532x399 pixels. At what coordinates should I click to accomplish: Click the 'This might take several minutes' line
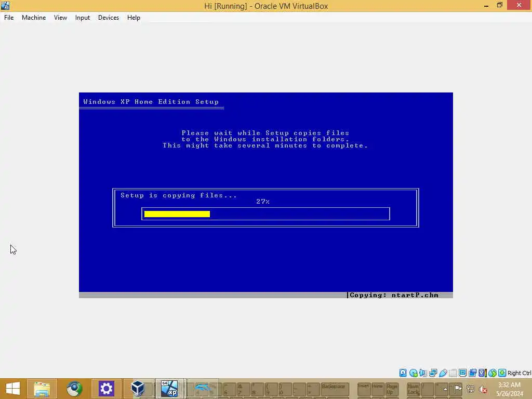pyautogui.click(x=265, y=145)
